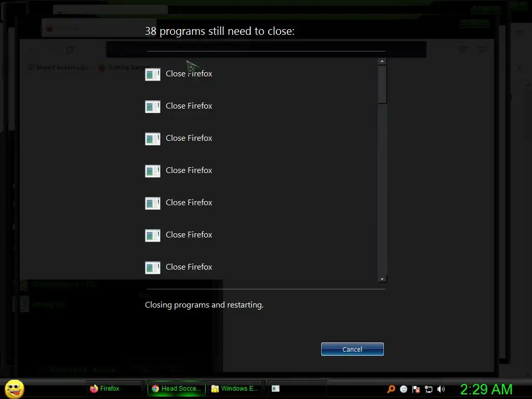This screenshot has height=399, width=532.
Task: Switch to the Head Socce... Chrome taskbar button
Action: point(177,389)
